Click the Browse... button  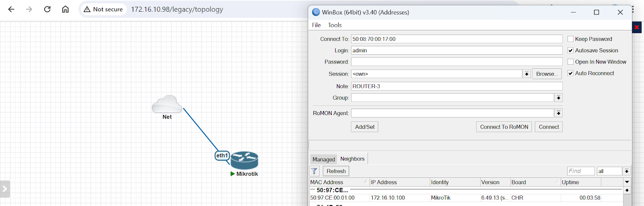click(x=547, y=74)
